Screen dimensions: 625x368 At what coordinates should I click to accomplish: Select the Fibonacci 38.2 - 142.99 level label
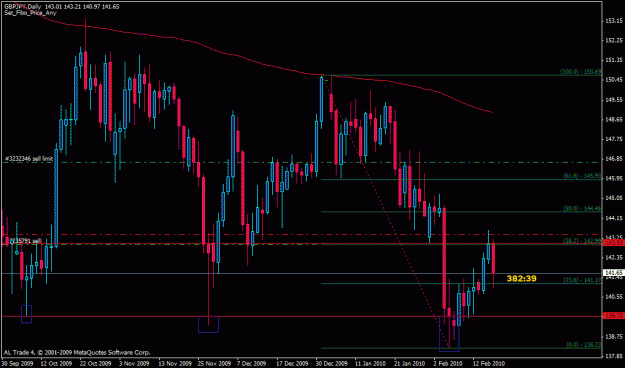582,240
